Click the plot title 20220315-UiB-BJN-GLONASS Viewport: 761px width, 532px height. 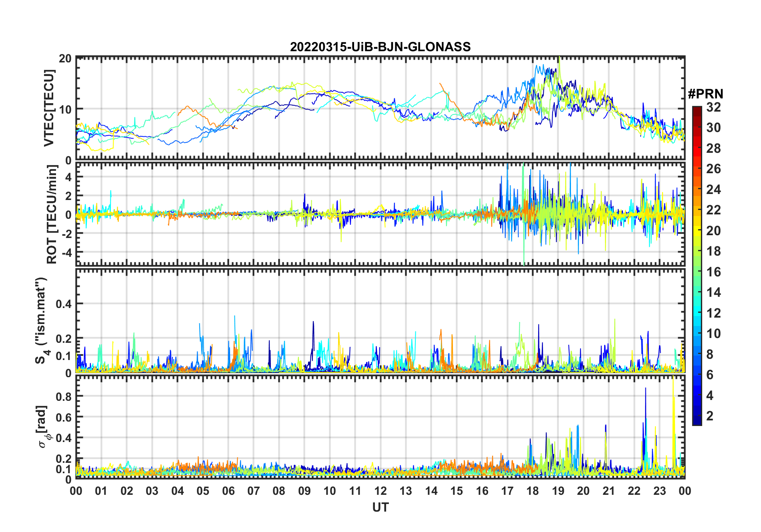coord(380,47)
